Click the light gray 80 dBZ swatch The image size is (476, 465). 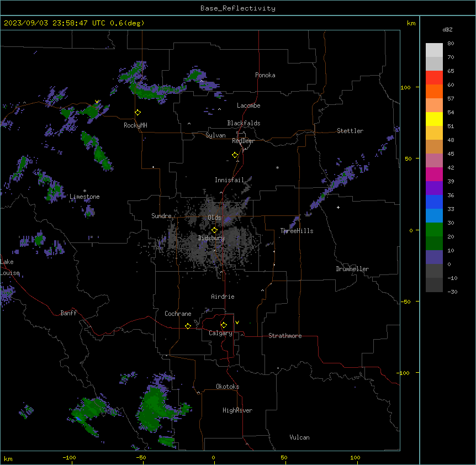click(x=434, y=50)
